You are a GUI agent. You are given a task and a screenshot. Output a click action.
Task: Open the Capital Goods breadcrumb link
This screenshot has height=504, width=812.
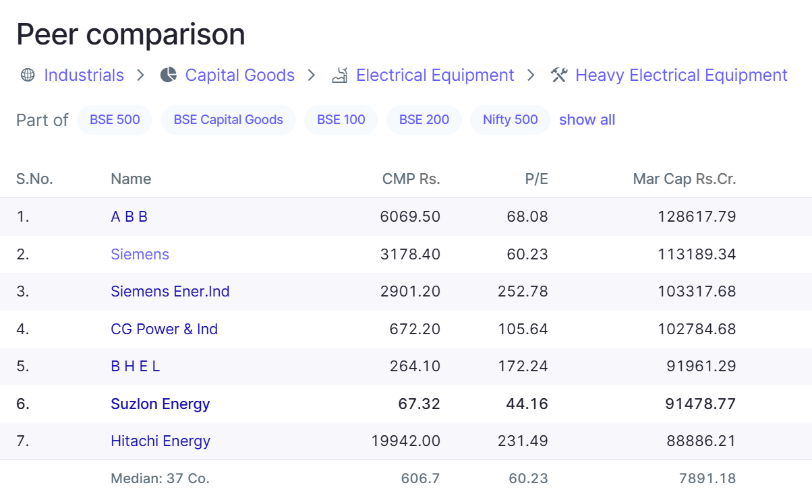pos(240,75)
